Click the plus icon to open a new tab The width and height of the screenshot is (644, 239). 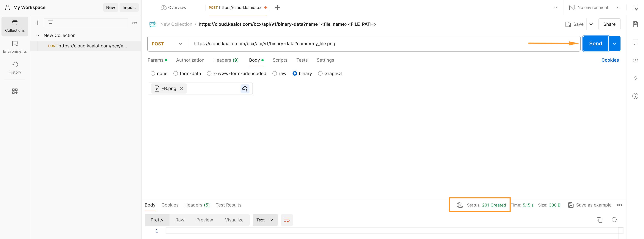click(x=277, y=7)
